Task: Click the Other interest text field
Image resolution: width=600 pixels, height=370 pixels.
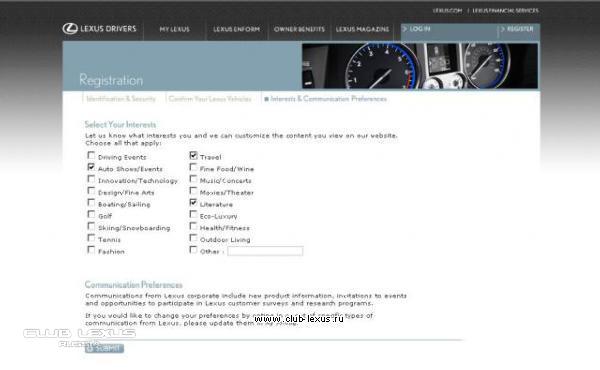Action: 265,251
